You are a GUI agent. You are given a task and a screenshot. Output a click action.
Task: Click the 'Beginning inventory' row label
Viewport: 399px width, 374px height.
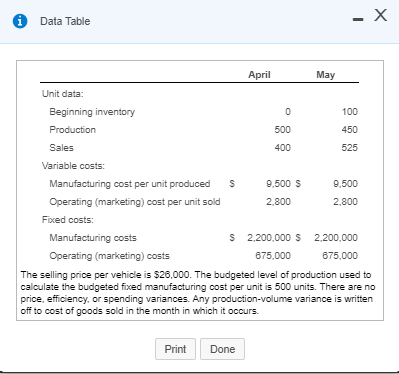click(x=92, y=112)
